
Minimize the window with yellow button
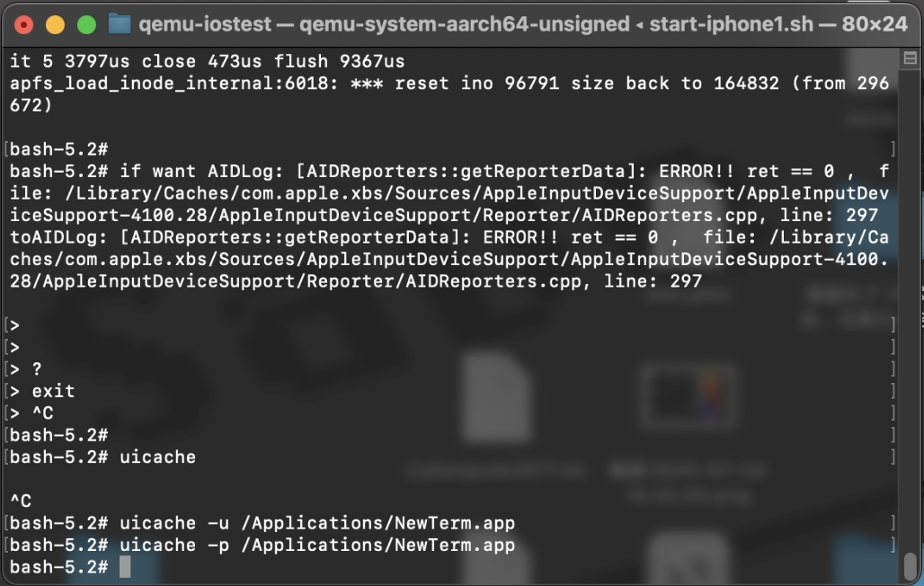click(55, 24)
